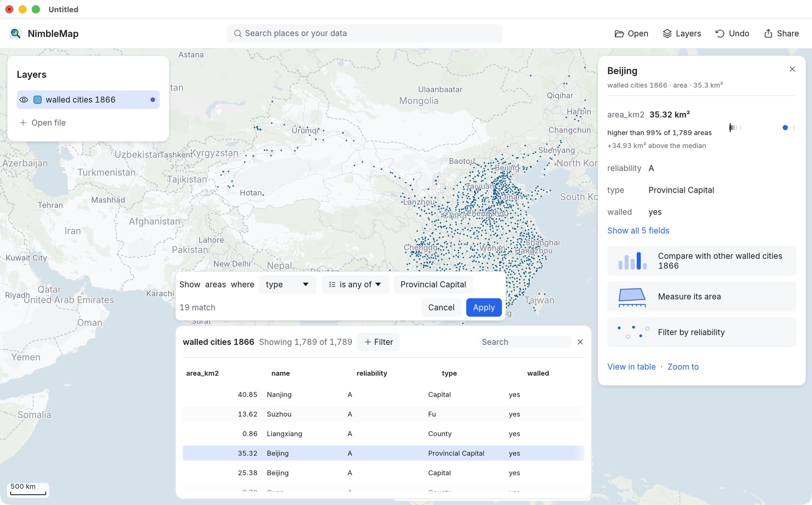Screen dimensions: 812x505
Task: Open the is any of operator dropdown
Action: [355, 284]
